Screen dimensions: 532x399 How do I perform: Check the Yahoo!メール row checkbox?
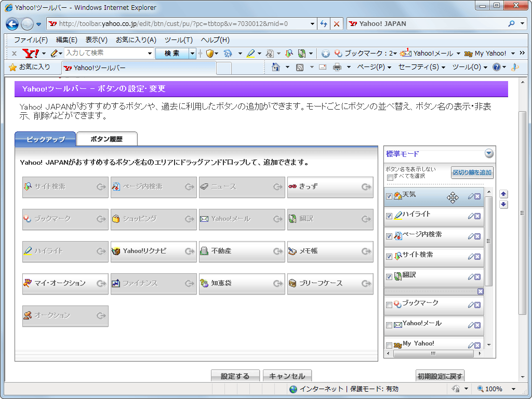pos(389,325)
